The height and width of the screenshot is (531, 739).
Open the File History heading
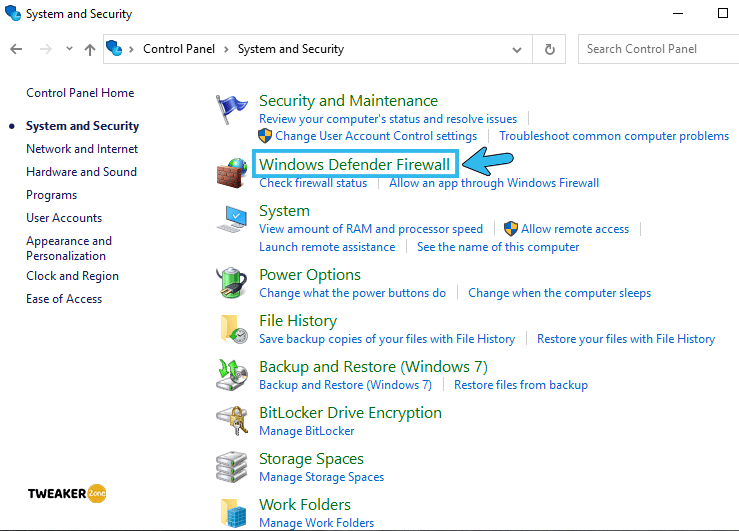point(298,321)
